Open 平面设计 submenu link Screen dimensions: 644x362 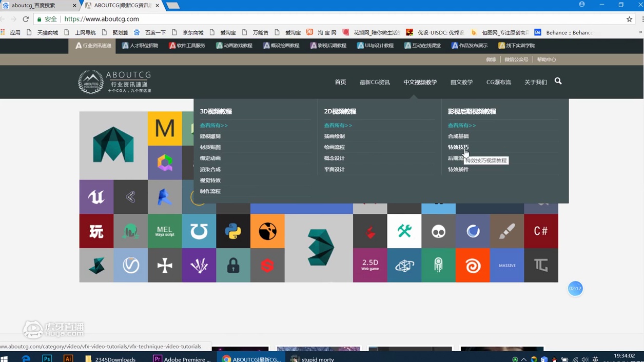click(334, 169)
